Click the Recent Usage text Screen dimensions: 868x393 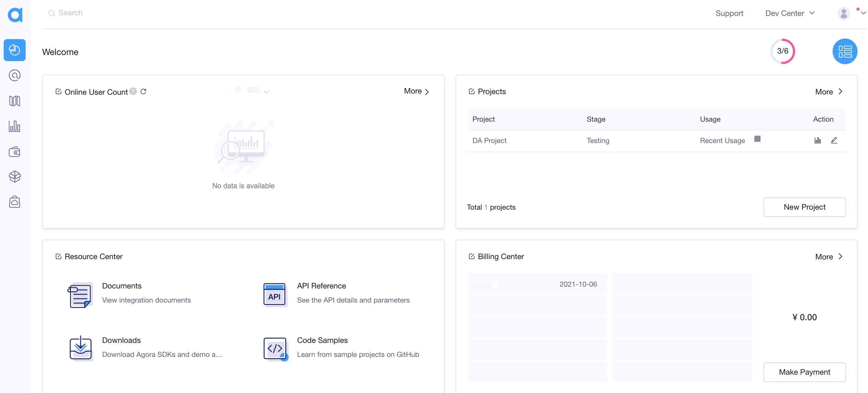tap(722, 141)
